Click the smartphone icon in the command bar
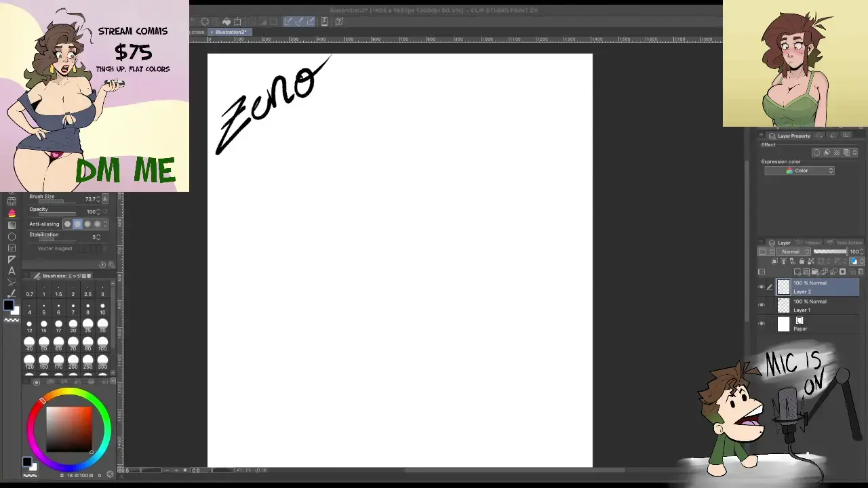Viewport: 868px width, 488px height. [x=324, y=22]
